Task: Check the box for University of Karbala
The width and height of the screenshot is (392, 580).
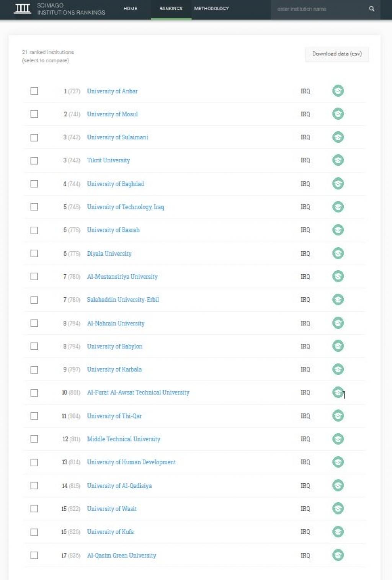Action: (34, 369)
